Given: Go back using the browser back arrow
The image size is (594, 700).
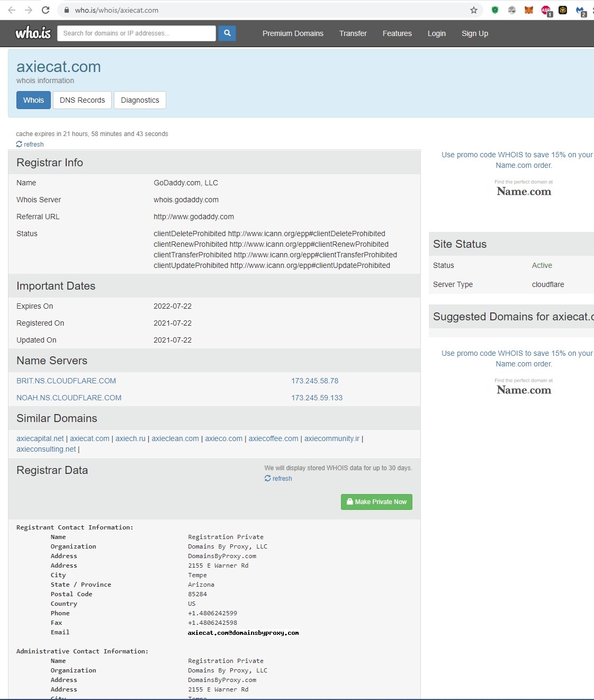Looking at the screenshot, I should pyautogui.click(x=12, y=10).
